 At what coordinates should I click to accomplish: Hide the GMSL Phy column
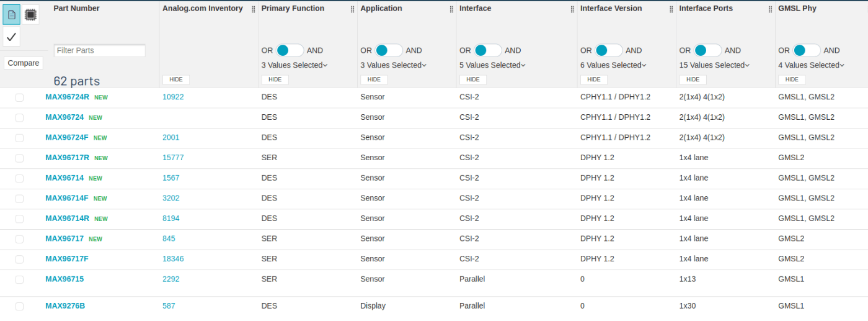[x=792, y=79]
